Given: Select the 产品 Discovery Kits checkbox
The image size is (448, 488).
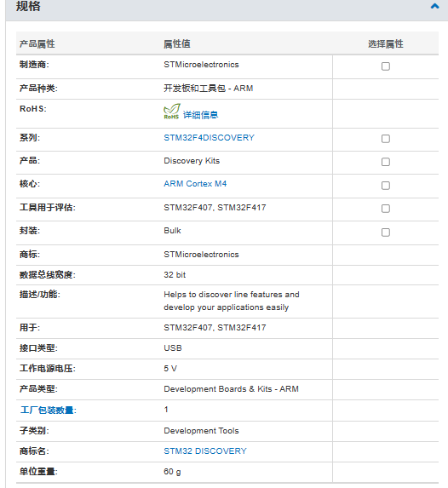Looking at the screenshot, I should (386, 162).
